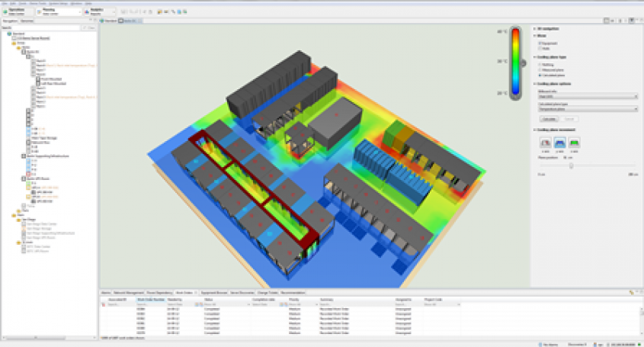This screenshot has height=347, width=644.
Task: Switch to the Network Management tab
Action: [x=129, y=293]
